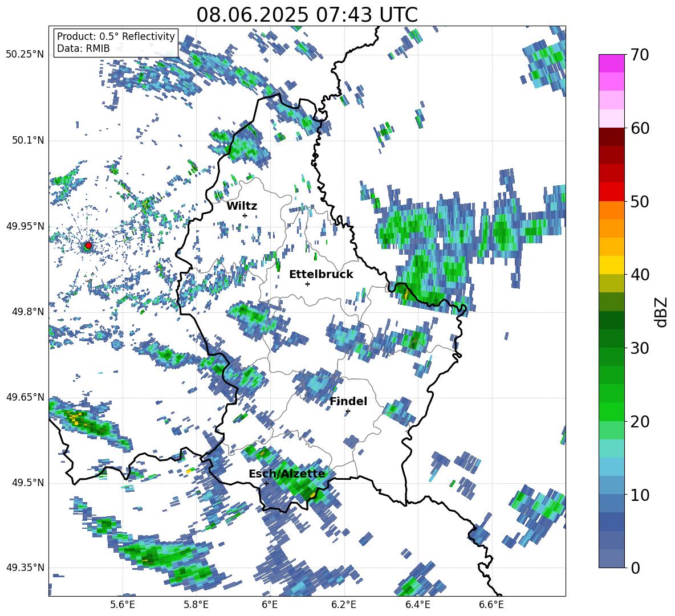Screen dimensions: 675x616
Task: Click the 'Product: 0.5° Reflectivity' text
Action: coord(116,36)
